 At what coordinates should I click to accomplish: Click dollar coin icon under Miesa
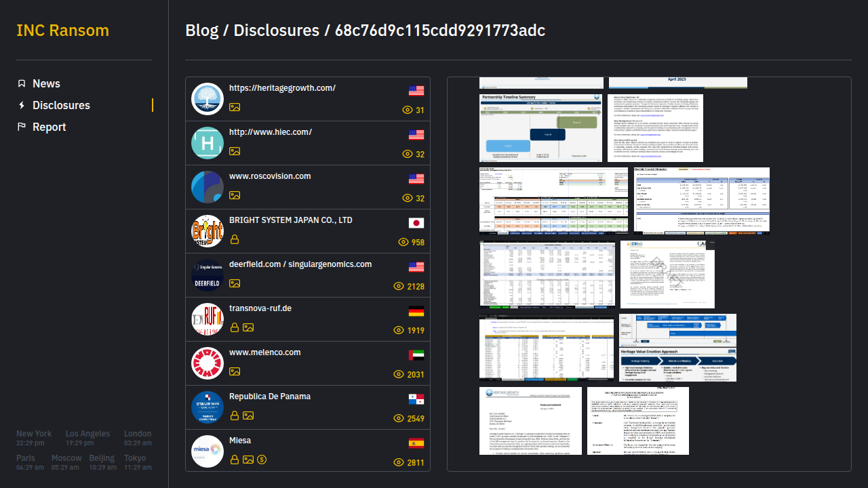[262, 460]
